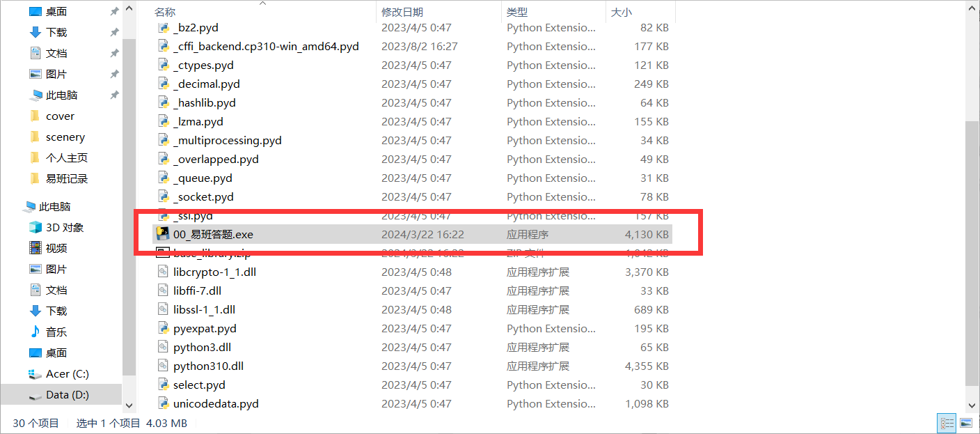980x434 pixels.
Task: Click the navigation pane scroll-down arrow
Action: tap(129, 404)
